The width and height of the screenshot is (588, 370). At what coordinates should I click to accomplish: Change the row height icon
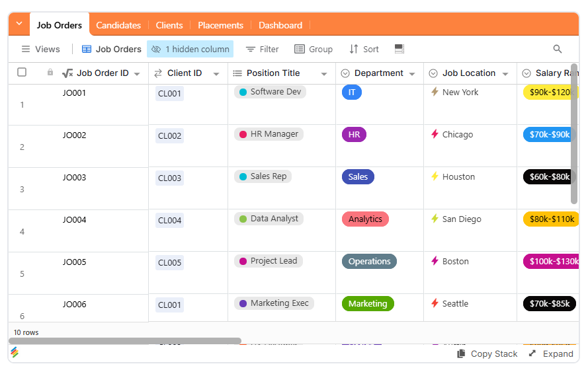[399, 49]
